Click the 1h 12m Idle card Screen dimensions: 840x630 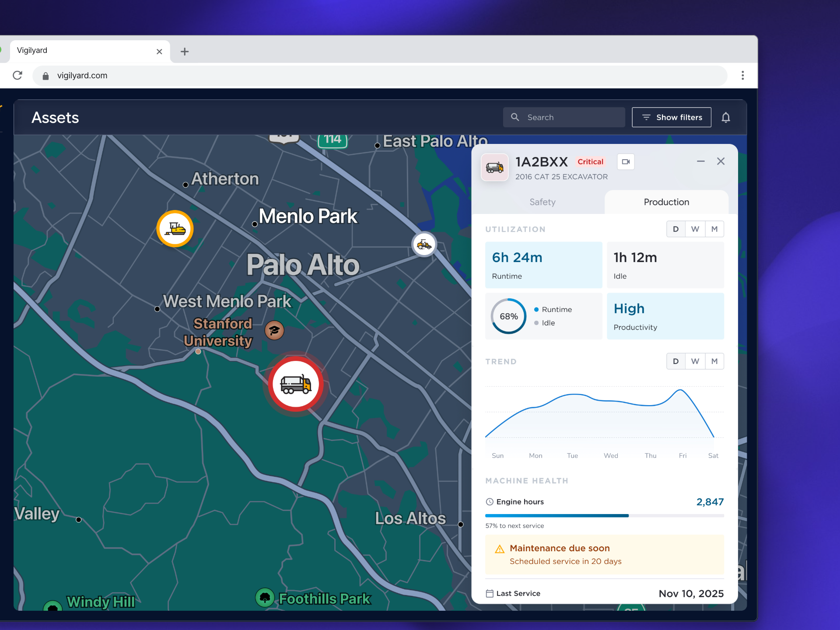pos(665,265)
